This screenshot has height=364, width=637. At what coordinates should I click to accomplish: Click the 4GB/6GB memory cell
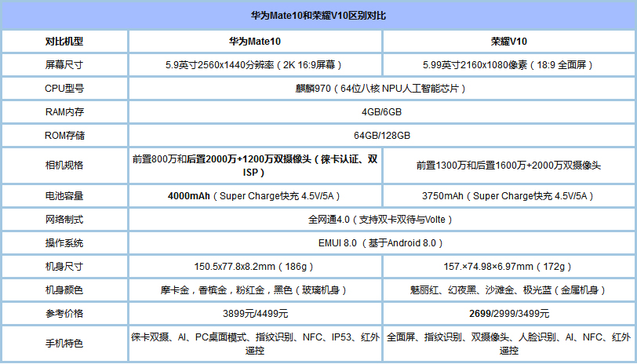pos(382,112)
